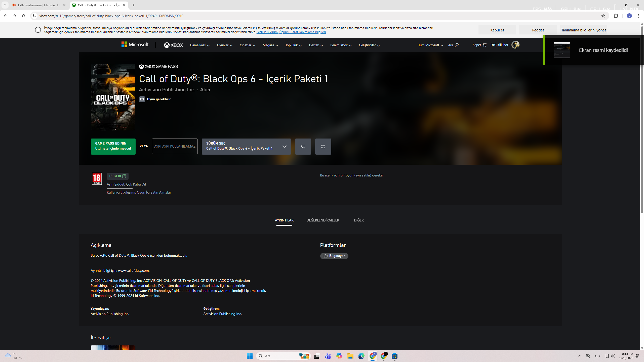Open the DTG KillShot profile avatar
This screenshot has width=644, height=362.
pos(515,45)
